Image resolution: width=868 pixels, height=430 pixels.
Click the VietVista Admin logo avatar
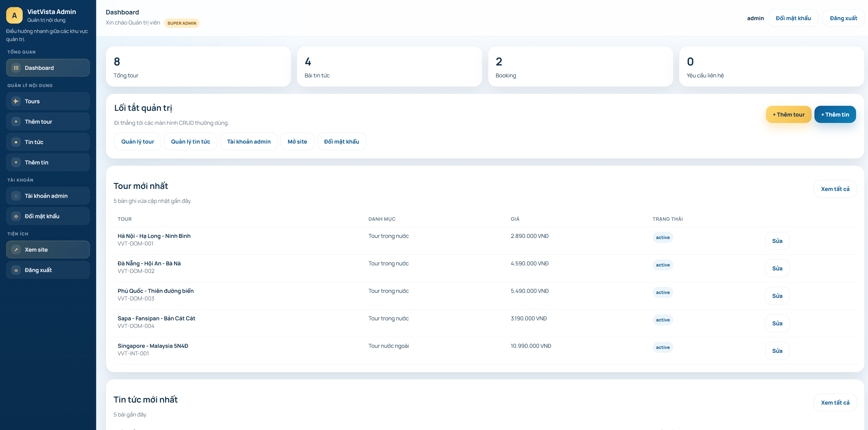tap(14, 16)
